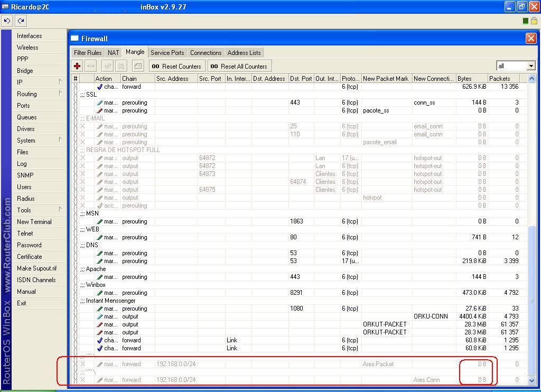Viewport: 541px width, 392px height.
Task: Expand the System submenu arrow
Action: point(60,140)
